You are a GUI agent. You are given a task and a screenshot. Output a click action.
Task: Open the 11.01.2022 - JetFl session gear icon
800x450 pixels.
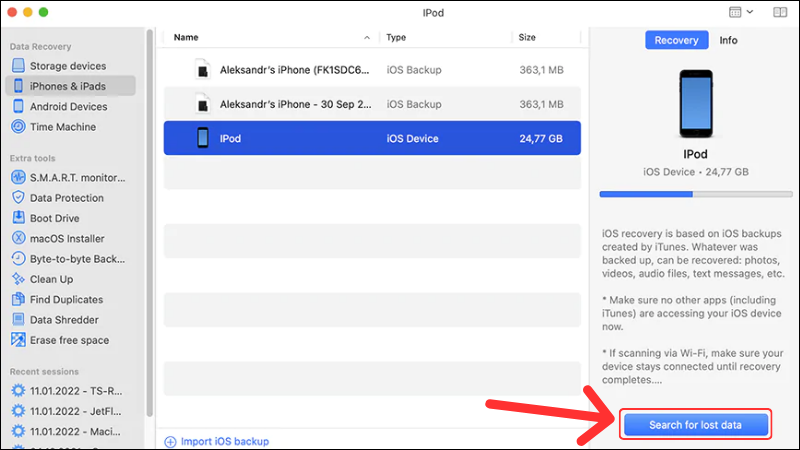click(18, 411)
